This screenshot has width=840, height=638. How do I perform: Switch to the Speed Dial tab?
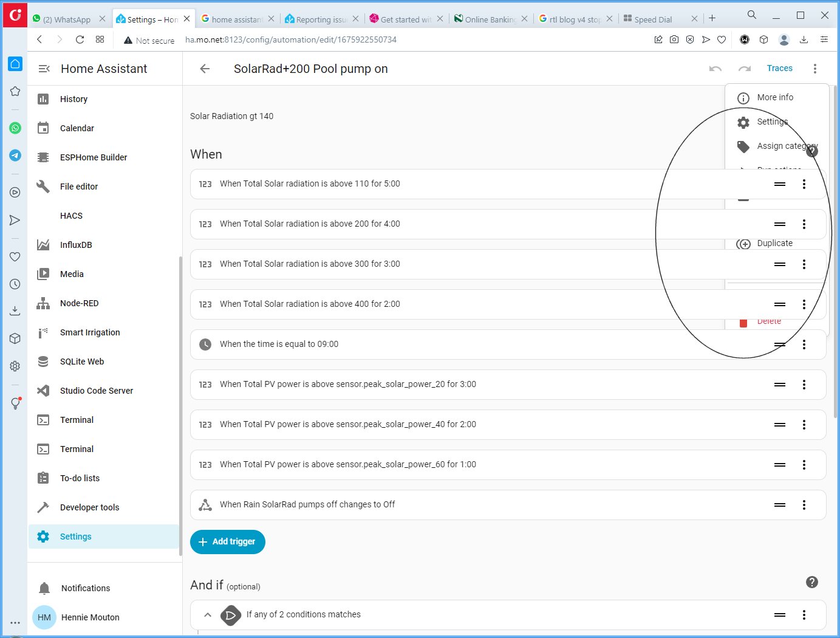click(660, 19)
